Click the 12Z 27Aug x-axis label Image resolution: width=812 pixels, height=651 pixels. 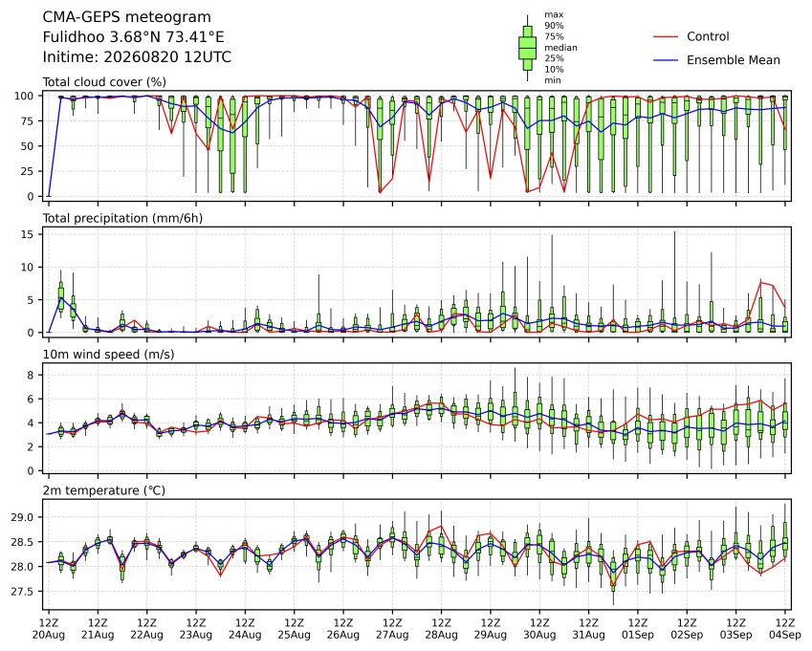392,629
